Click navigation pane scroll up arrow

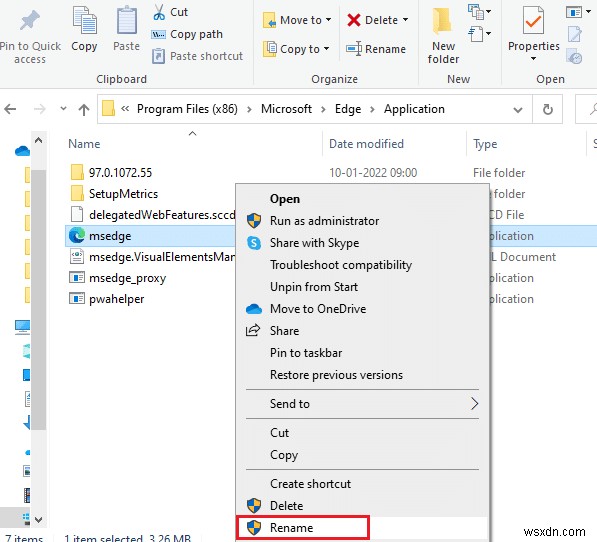click(38, 140)
